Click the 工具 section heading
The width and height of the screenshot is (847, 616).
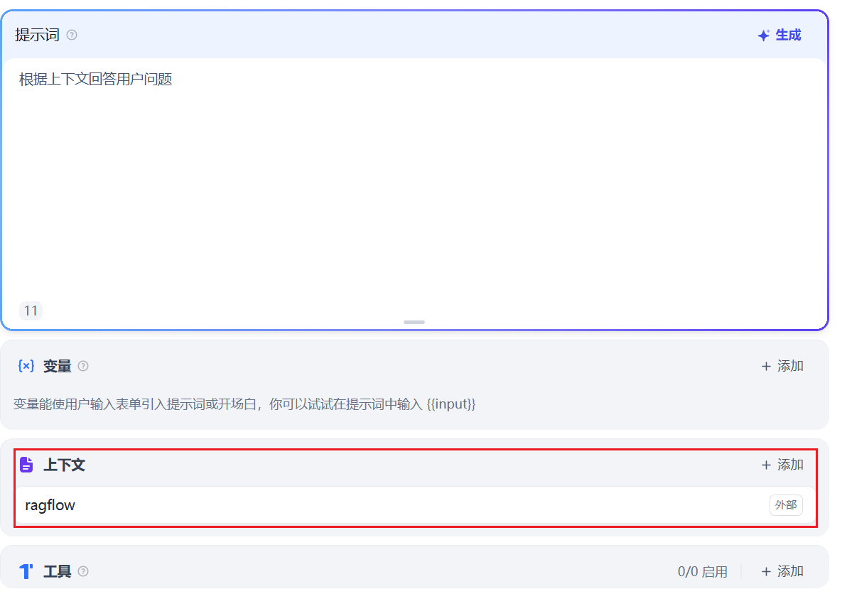tap(57, 571)
